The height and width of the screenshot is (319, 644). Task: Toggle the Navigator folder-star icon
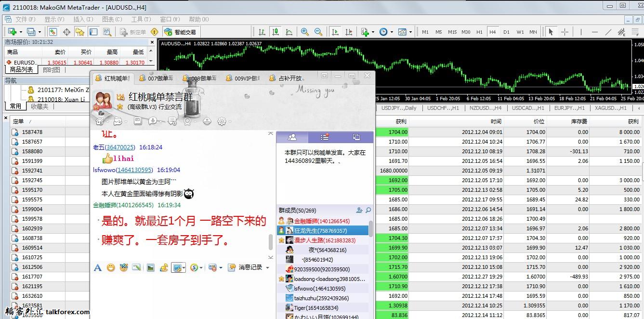(80, 32)
